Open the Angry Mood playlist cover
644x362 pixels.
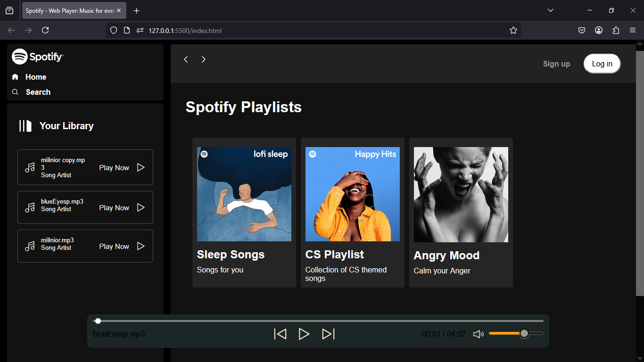pos(461,195)
